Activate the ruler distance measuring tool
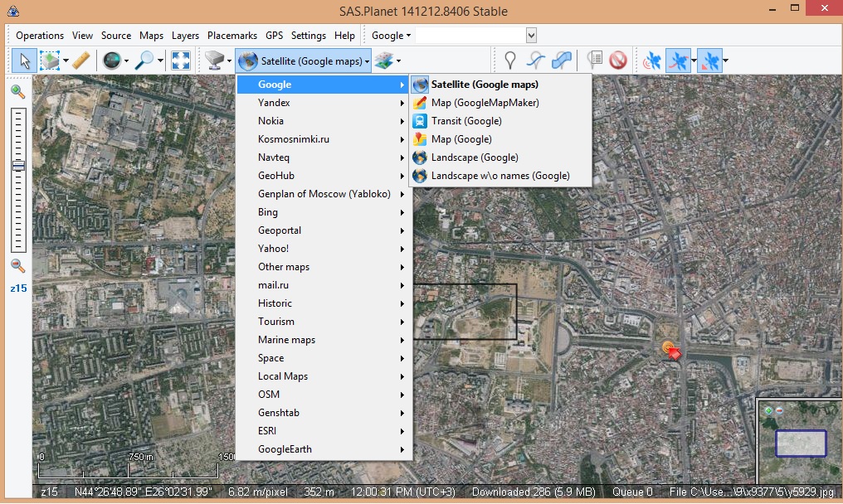 [x=80, y=61]
